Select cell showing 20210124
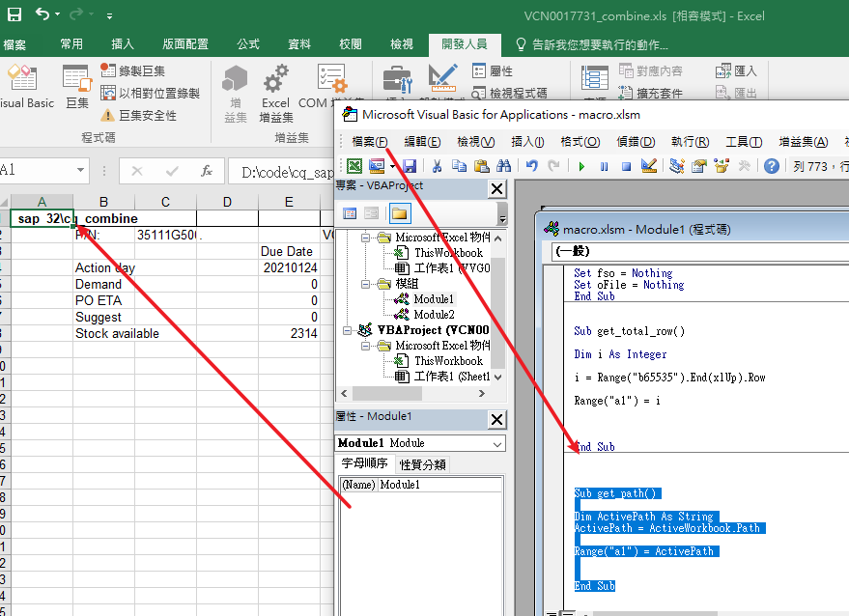The image size is (849, 616). click(289, 268)
